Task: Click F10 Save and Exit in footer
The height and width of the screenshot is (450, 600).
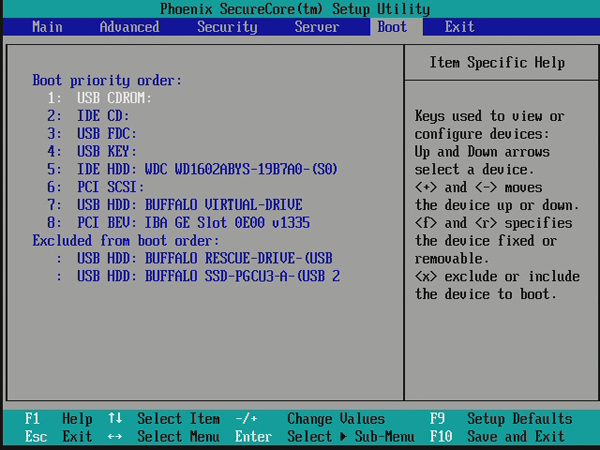Action: click(x=497, y=436)
